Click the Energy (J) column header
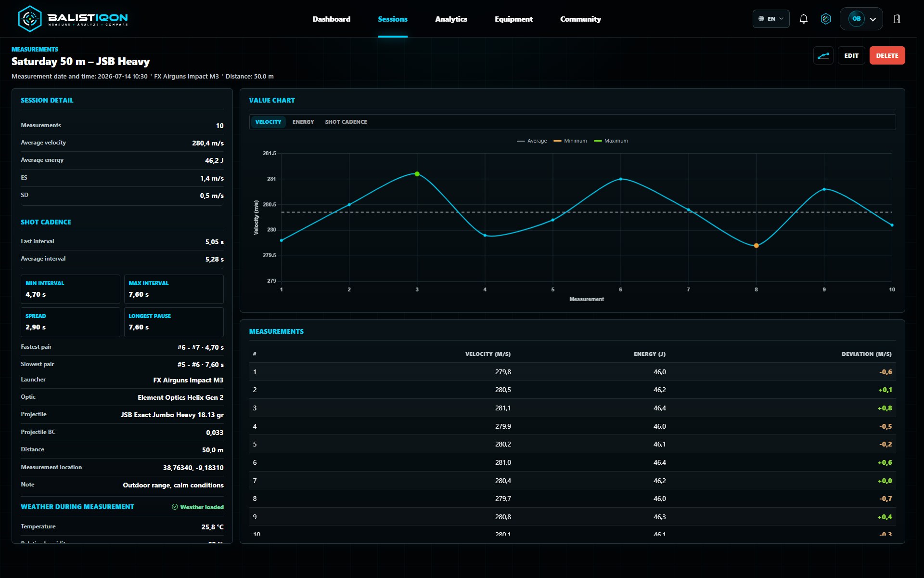The width and height of the screenshot is (924, 578). 649,354
